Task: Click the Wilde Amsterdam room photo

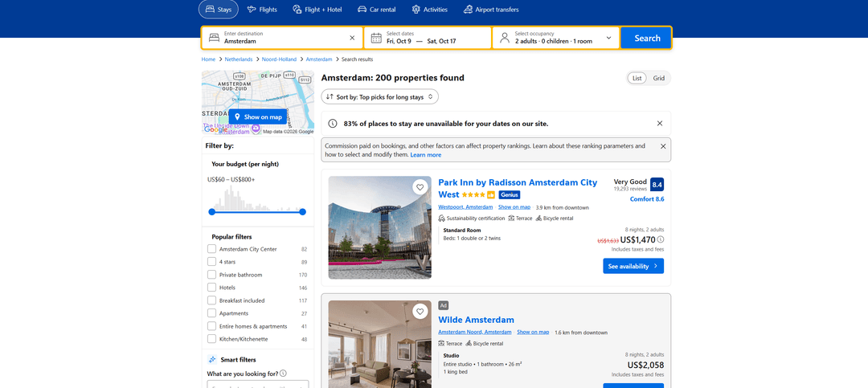Action: click(x=379, y=344)
